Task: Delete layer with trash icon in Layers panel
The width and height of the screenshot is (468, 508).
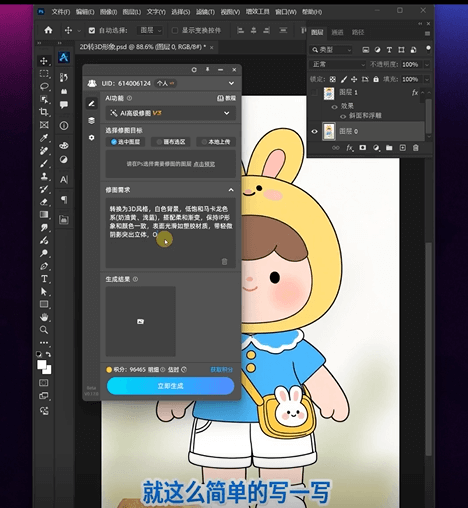Action: [x=415, y=148]
